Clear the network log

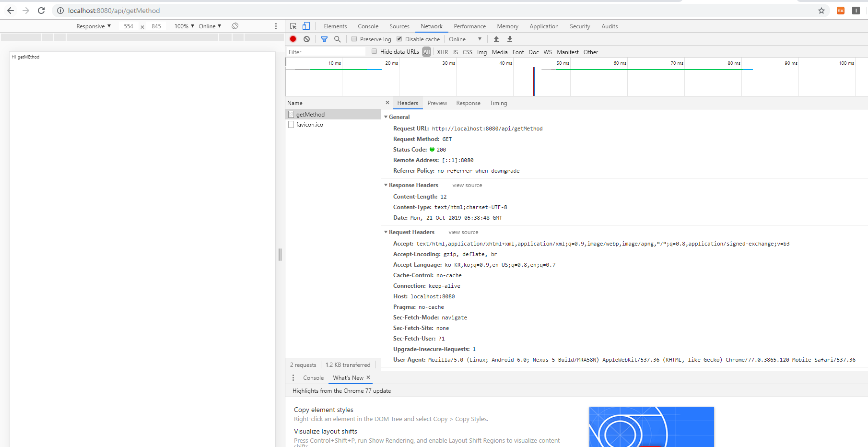[306, 39]
